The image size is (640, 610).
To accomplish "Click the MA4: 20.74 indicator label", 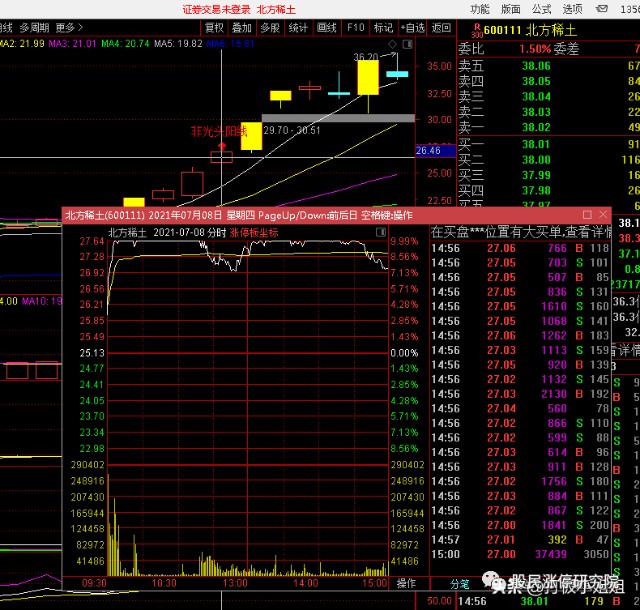I will pyautogui.click(x=125, y=43).
